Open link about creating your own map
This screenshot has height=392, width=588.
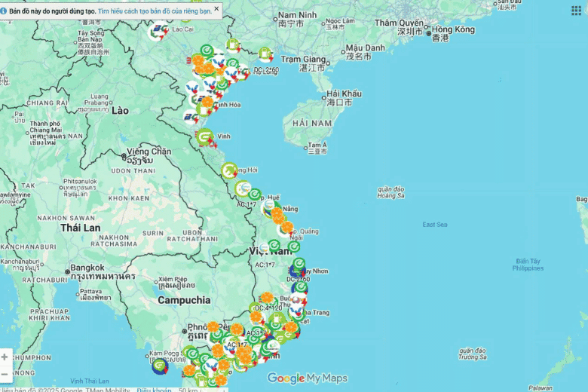tap(155, 11)
